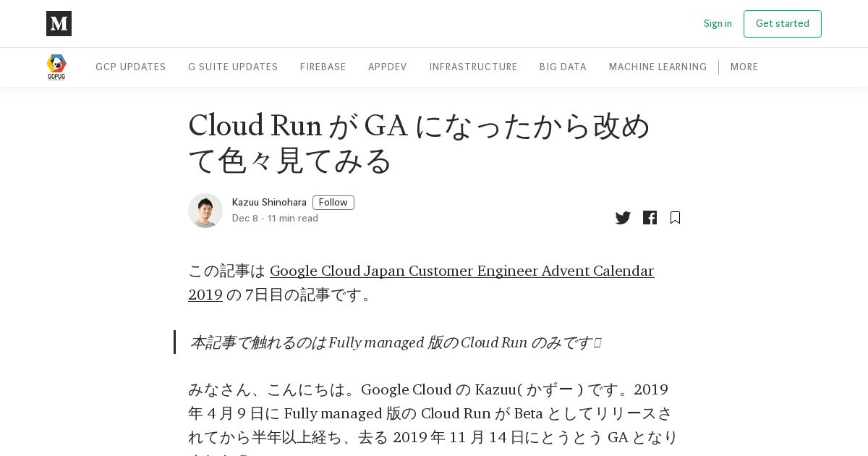This screenshot has height=456, width=868.
Task: Open the Kazuu Shinohara author name link
Action: tap(269, 203)
